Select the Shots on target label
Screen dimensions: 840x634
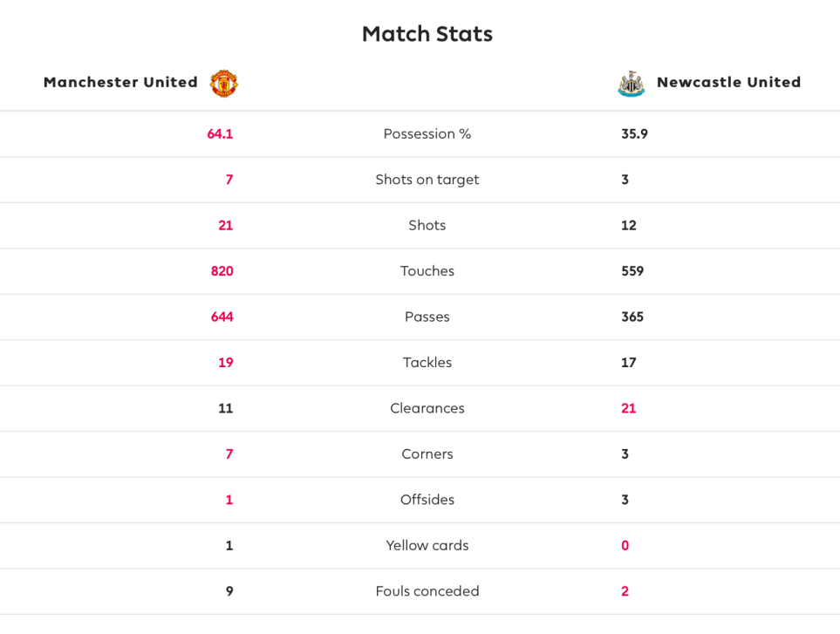[x=427, y=180]
